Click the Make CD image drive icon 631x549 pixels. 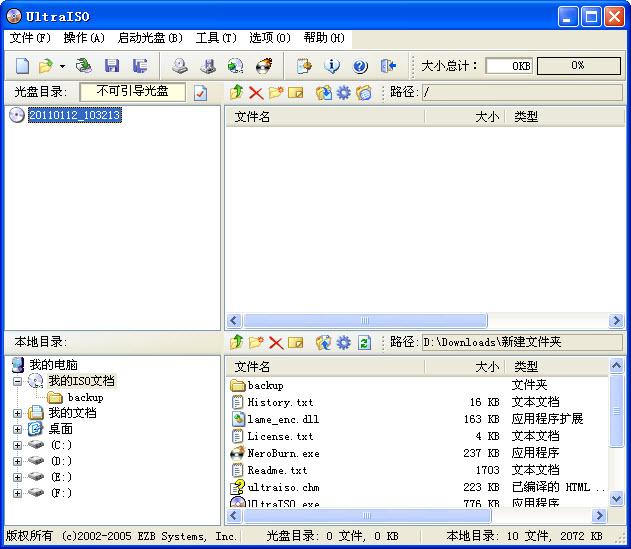[179, 66]
